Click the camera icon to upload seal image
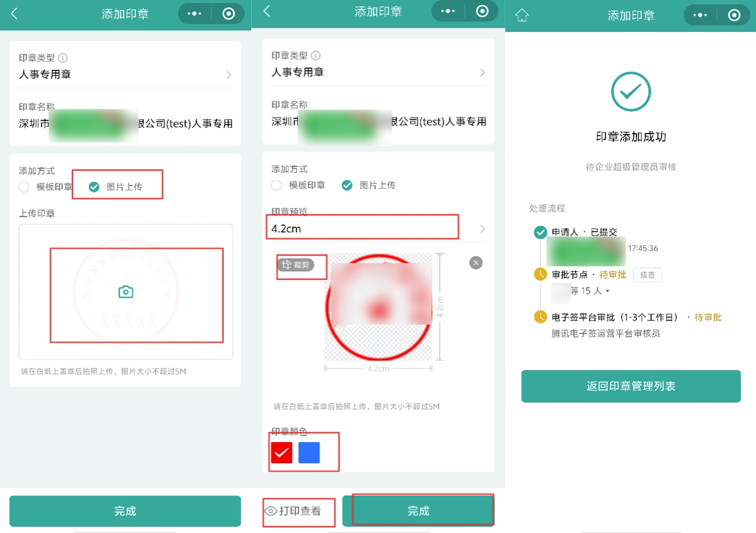Screen dimensions: 756x533 click(x=125, y=292)
